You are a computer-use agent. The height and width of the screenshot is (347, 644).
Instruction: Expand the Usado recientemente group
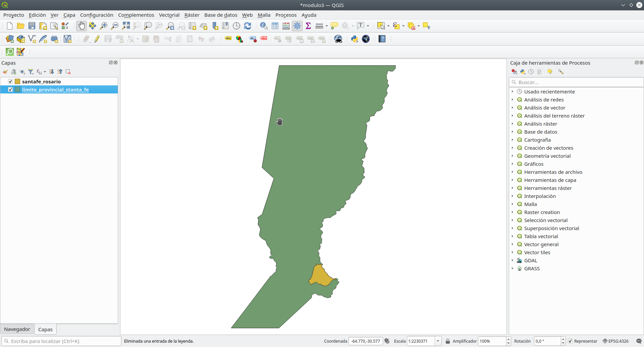pyautogui.click(x=513, y=91)
